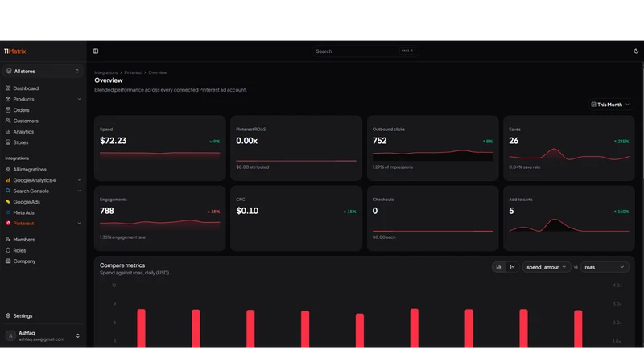Viewport: 644px width, 362px height.
Task: Click the Customers people icon
Action: point(8,121)
